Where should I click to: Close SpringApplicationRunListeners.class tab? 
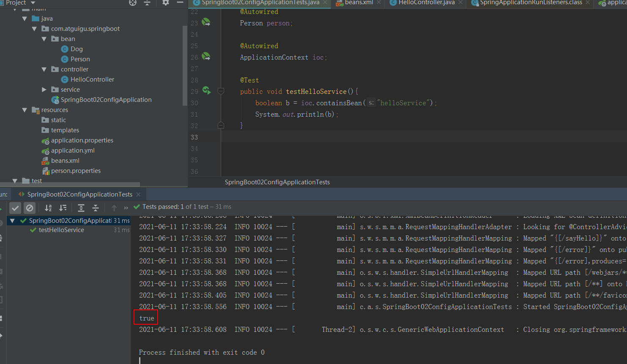(x=588, y=3)
